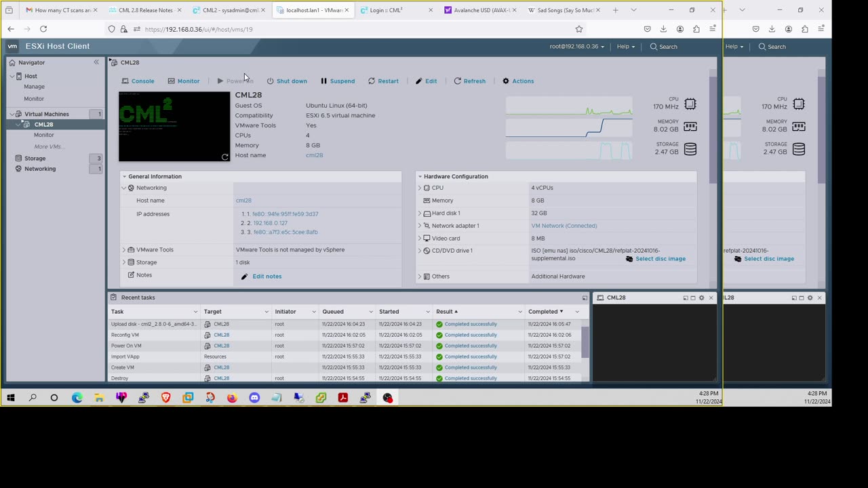Sort tasks by the Result column

pyautogui.click(x=447, y=312)
